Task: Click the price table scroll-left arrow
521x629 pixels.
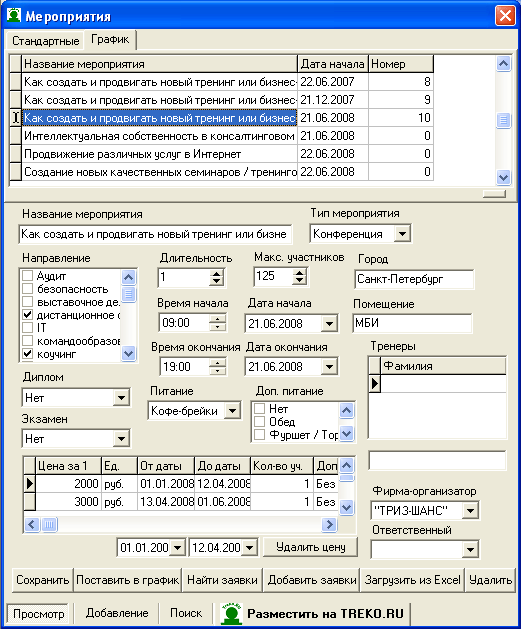Action: [x=32, y=524]
